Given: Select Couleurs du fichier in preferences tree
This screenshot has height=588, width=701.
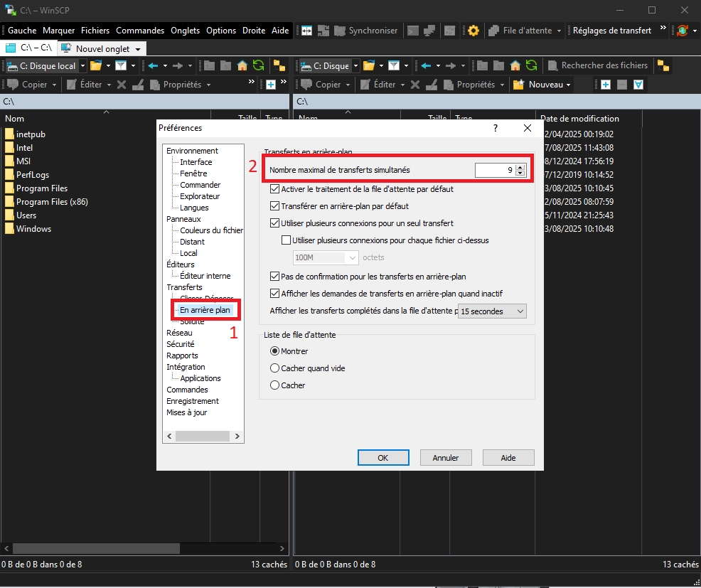Looking at the screenshot, I should coord(211,230).
